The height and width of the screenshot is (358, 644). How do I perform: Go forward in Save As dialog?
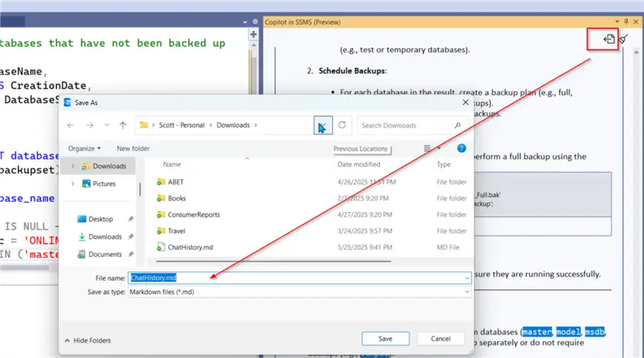tap(89, 125)
